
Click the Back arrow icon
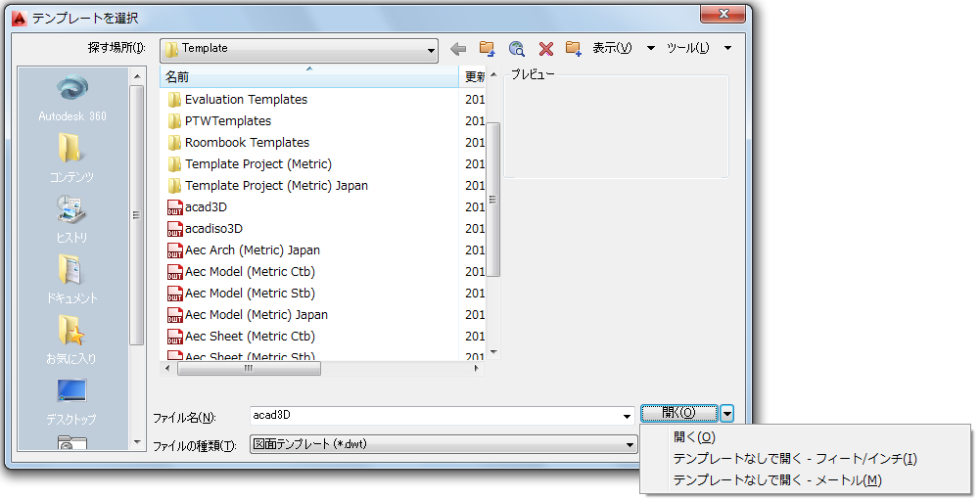tap(458, 49)
